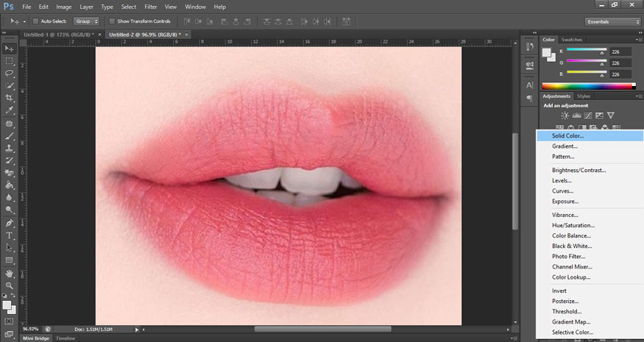Viewport: 644px width, 342px height.
Task: Switch to the Untitled-1 document tab
Action: tap(58, 35)
